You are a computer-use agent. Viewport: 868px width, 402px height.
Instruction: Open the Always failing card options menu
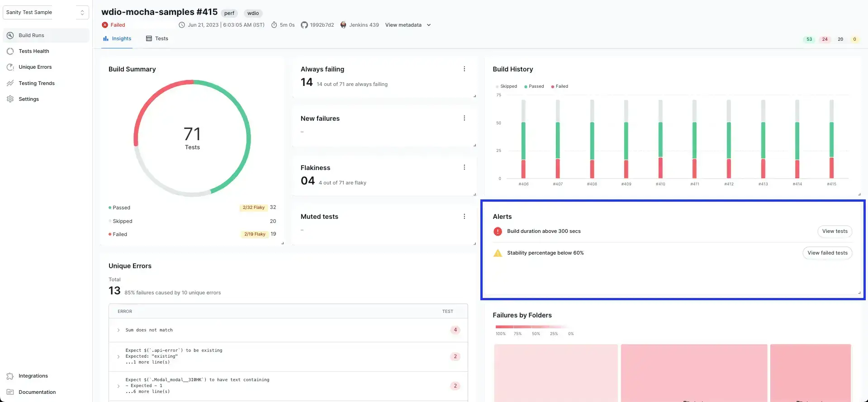[x=464, y=69]
